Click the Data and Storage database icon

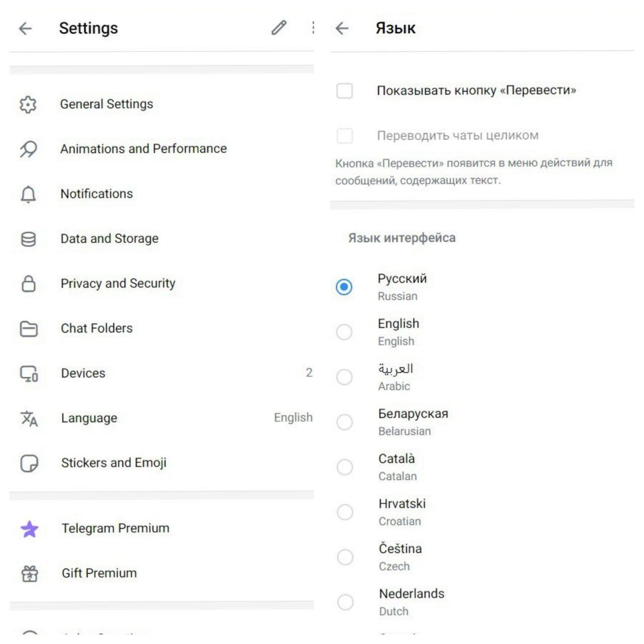29,238
